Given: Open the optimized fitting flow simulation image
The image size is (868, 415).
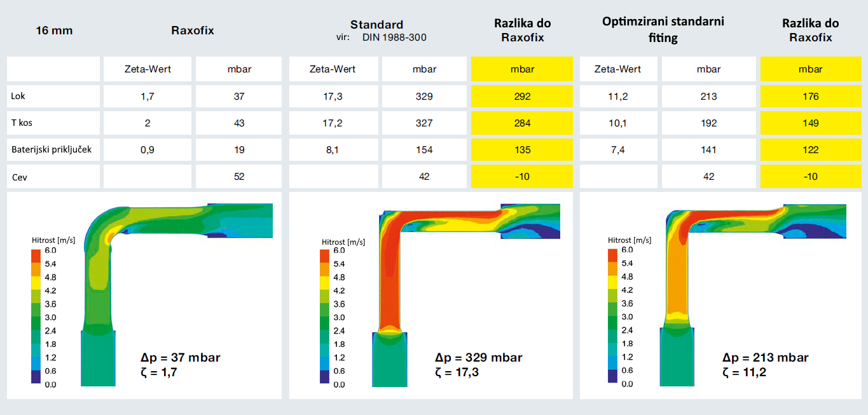Looking at the screenshot, I should (754, 295).
